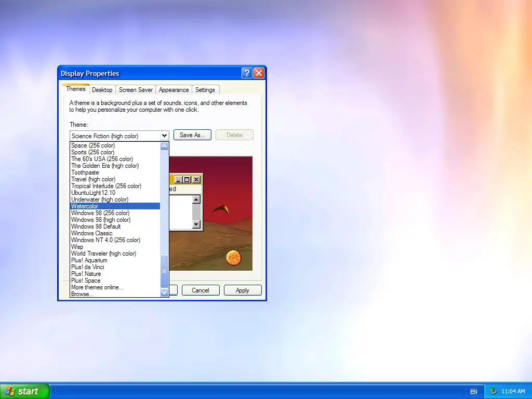Click the Cancel button
532x399 pixels.
[201, 290]
